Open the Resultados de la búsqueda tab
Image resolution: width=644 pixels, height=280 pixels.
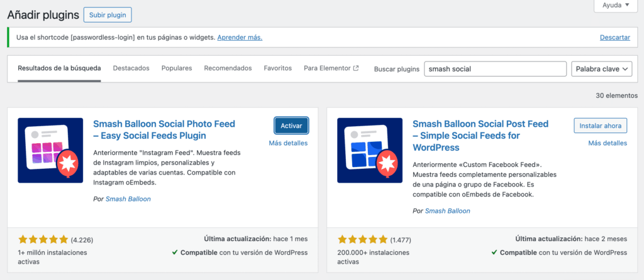click(x=59, y=68)
